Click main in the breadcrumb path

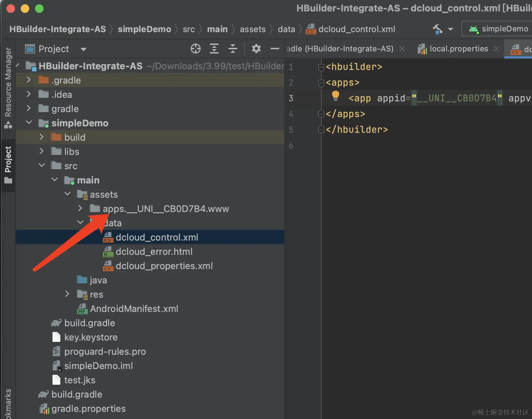pyautogui.click(x=217, y=29)
